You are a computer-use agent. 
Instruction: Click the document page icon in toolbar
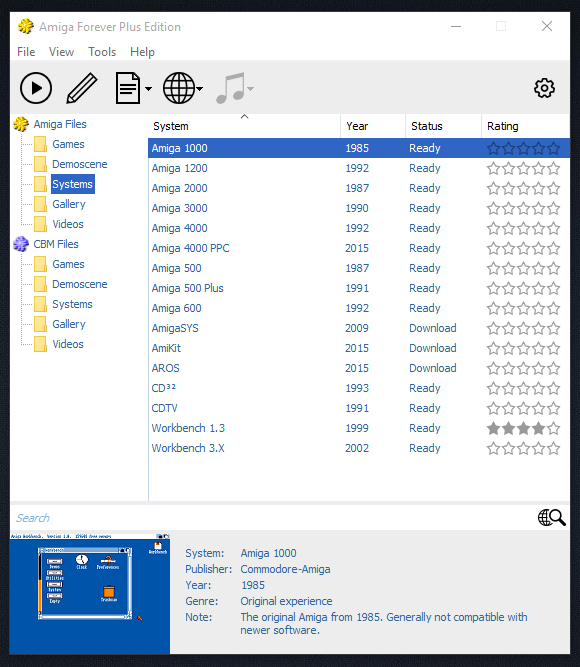[128, 88]
